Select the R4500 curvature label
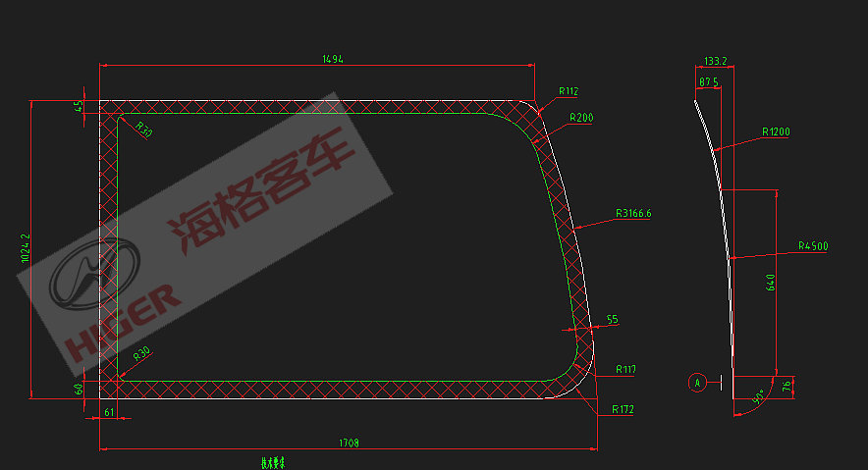868x470 pixels. (813, 245)
